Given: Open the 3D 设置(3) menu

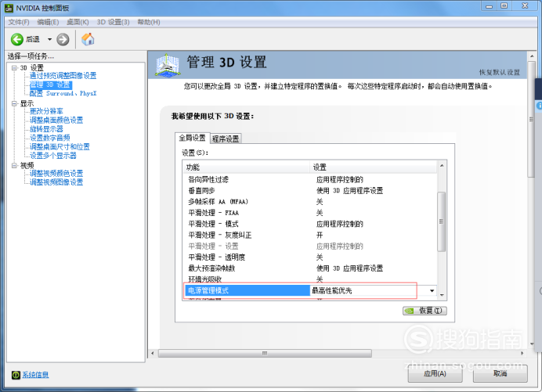Looking at the screenshot, I should (x=113, y=22).
